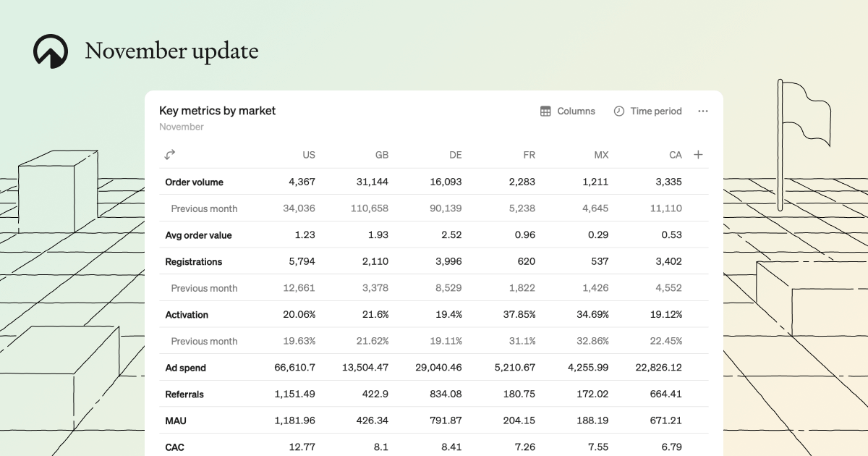868x456 pixels.
Task: Select the CA column header
Action: [x=675, y=155]
